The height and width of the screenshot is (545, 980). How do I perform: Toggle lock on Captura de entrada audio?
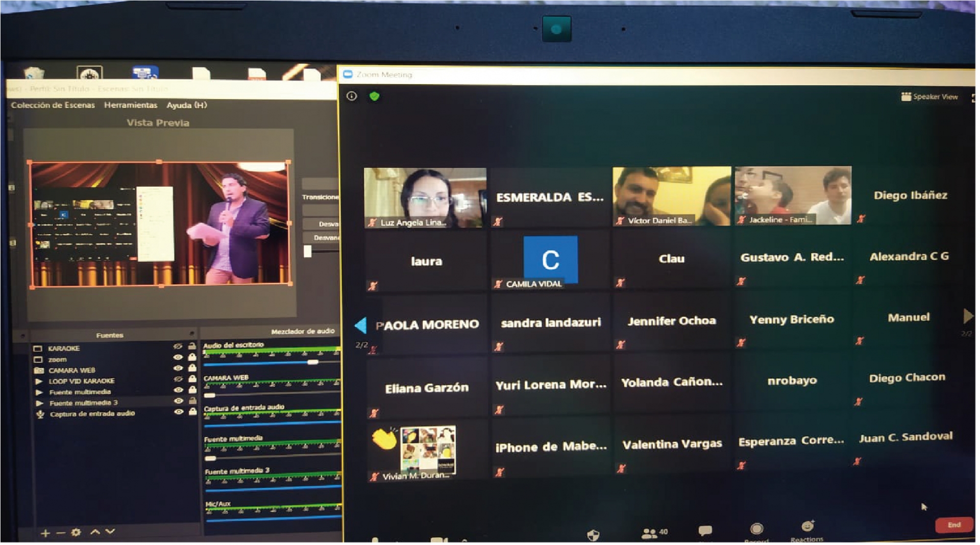pyautogui.click(x=192, y=411)
